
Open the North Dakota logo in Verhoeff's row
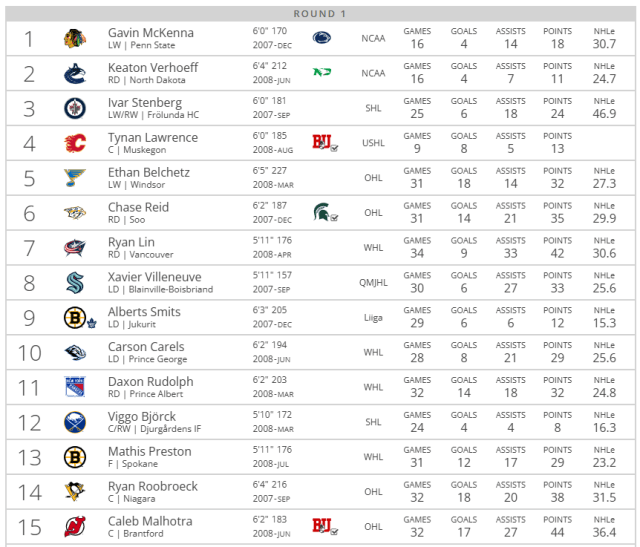click(322, 73)
